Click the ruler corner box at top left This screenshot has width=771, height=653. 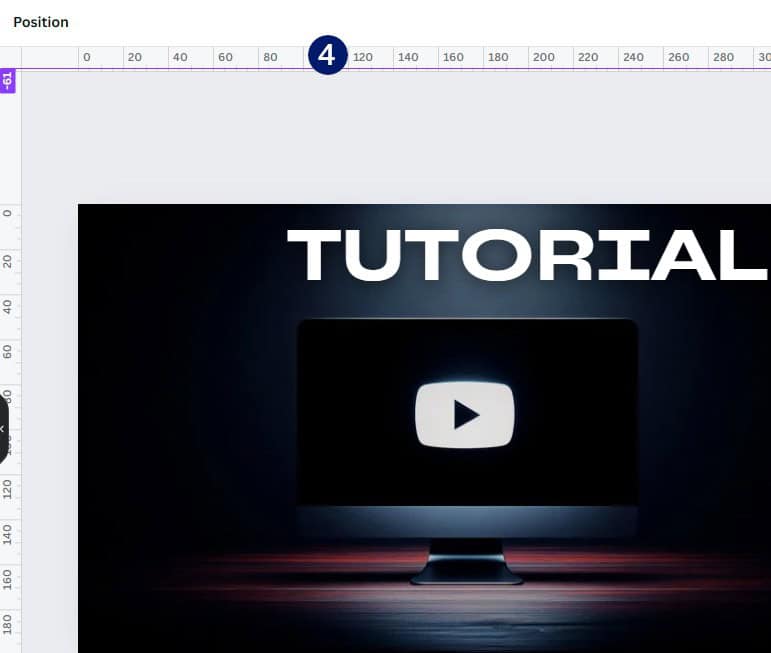point(10,57)
